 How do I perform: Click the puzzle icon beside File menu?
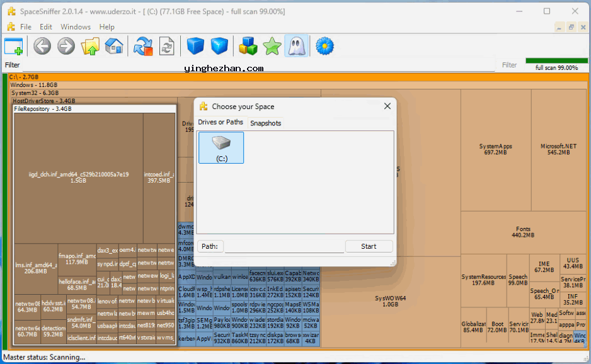pyautogui.click(x=11, y=26)
